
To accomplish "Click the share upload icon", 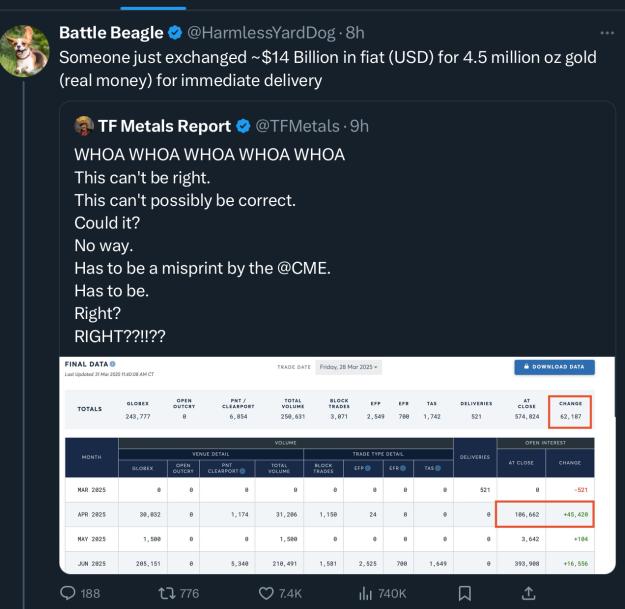I will 528,593.
